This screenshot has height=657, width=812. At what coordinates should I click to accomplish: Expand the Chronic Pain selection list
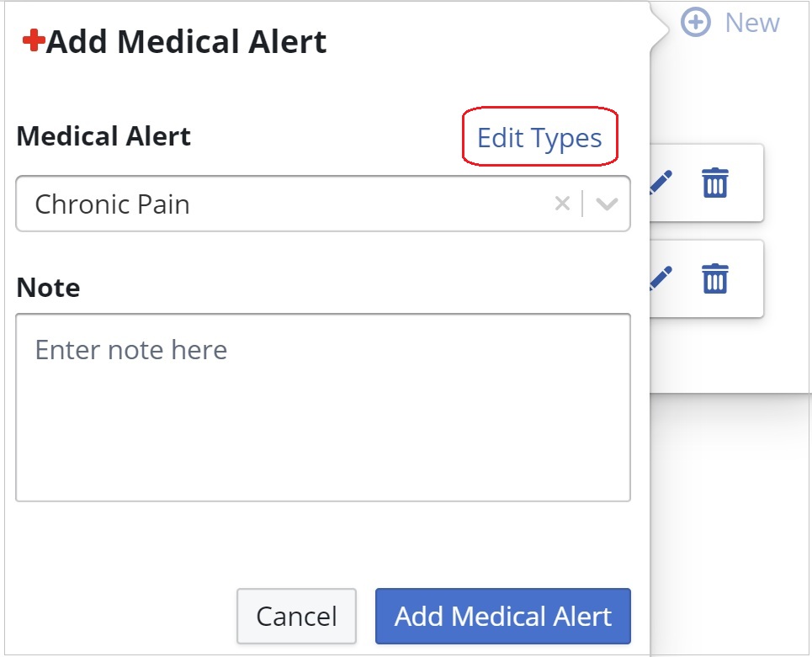[608, 203]
